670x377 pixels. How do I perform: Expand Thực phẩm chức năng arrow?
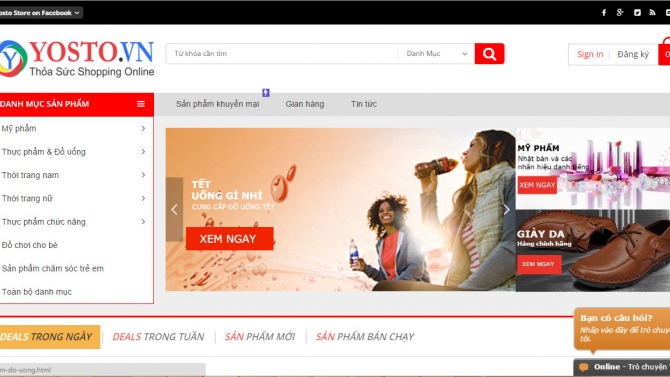click(143, 221)
